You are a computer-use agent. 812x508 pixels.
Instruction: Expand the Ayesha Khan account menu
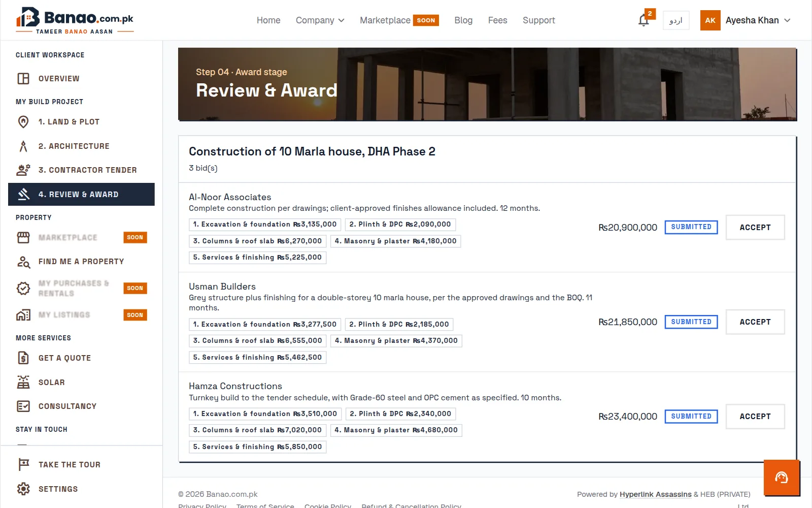pos(758,20)
